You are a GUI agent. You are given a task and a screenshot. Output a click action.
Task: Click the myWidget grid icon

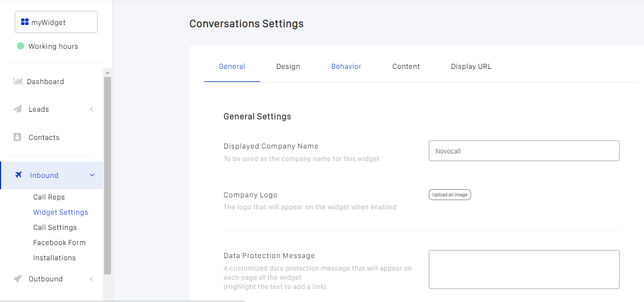[24, 22]
